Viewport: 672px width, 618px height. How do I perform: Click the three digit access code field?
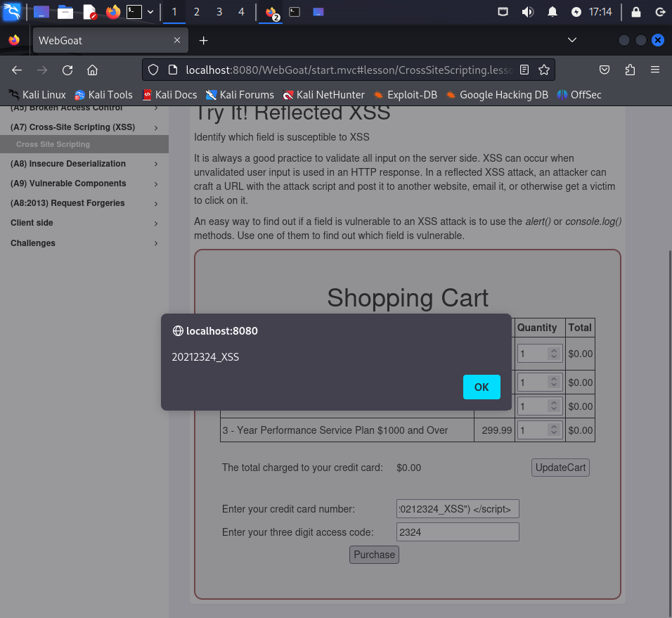(x=458, y=532)
